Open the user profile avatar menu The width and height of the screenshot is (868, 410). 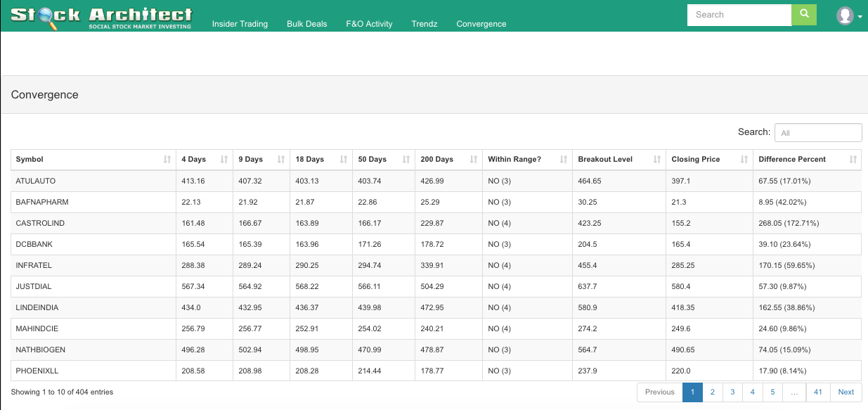(x=846, y=15)
